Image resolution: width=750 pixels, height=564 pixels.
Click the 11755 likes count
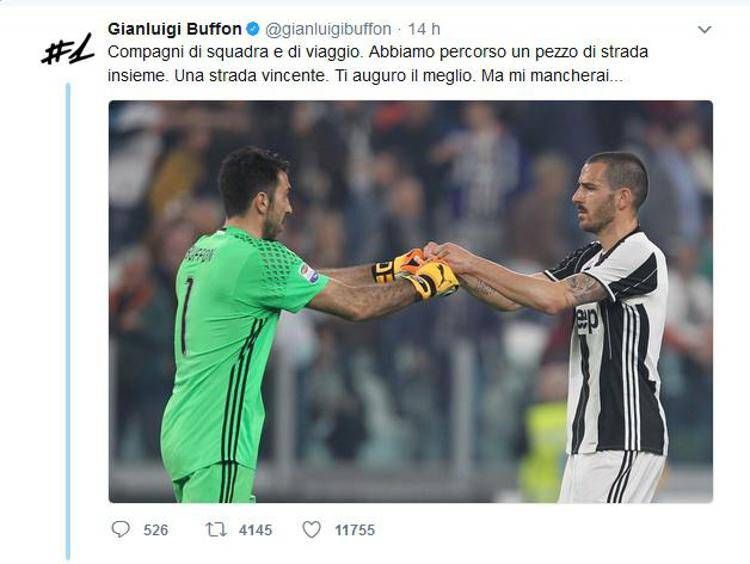pyautogui.click(x=355, y=530)
